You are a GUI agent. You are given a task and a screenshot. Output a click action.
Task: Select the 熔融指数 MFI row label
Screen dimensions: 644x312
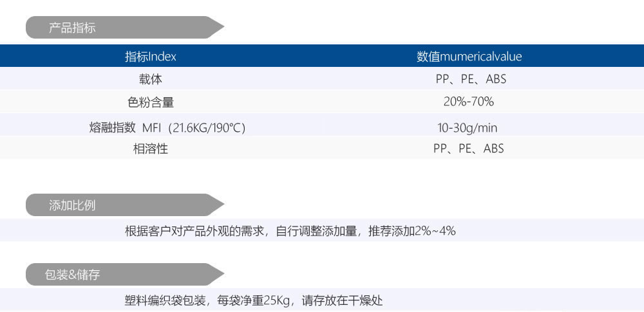click(x=167, y=127)
